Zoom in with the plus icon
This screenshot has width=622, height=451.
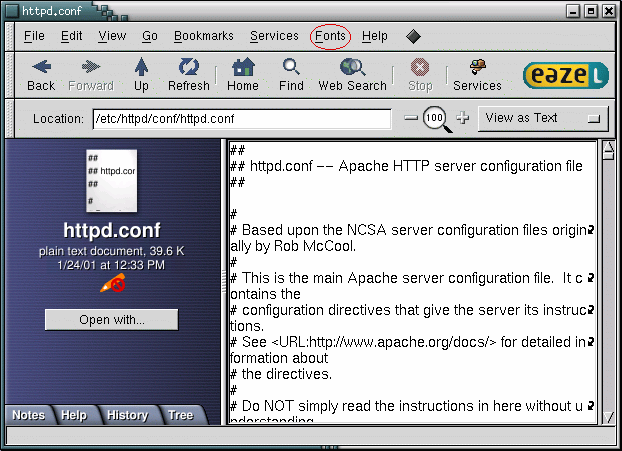click(x=463, y=118)
